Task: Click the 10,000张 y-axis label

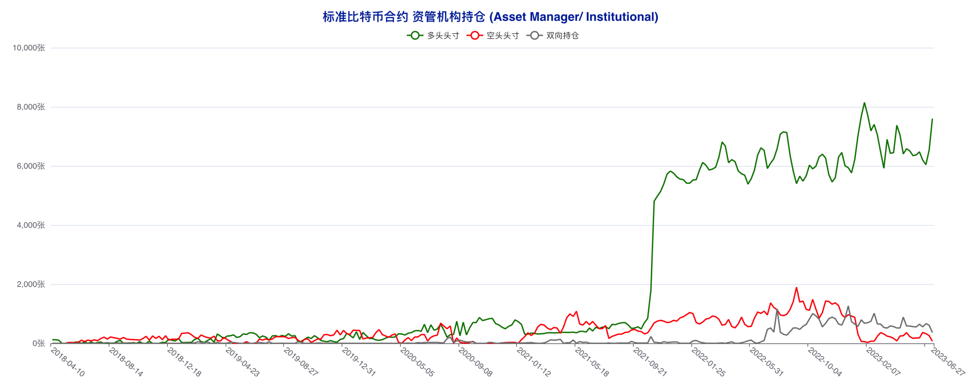Action: pos(29,48)
